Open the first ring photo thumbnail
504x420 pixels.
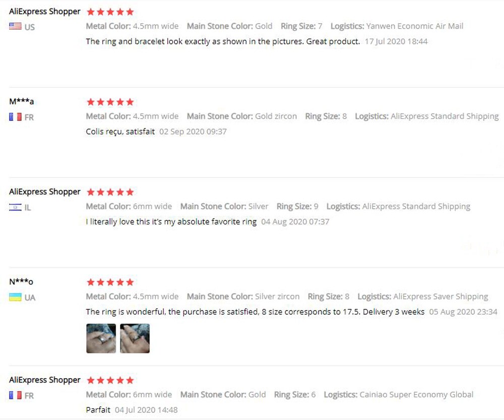click(101, 338)
